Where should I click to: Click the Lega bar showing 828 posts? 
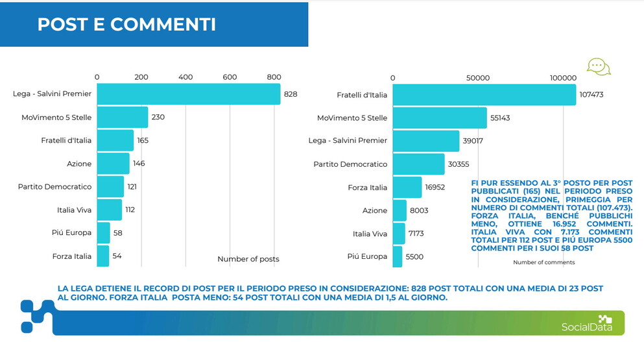pos(188,94)
